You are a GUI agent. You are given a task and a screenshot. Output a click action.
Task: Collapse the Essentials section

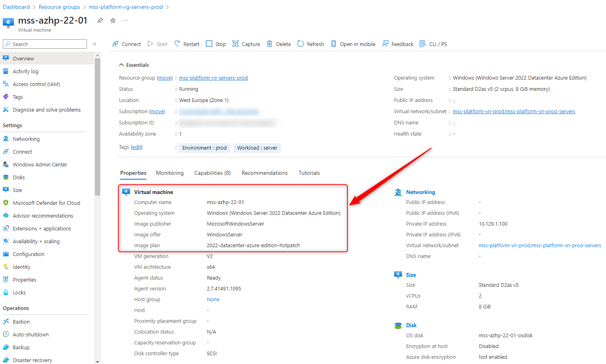(x=134, y=65)
